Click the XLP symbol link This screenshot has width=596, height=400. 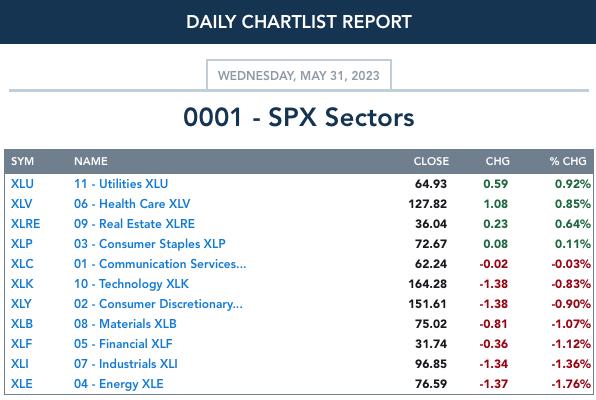22,244
